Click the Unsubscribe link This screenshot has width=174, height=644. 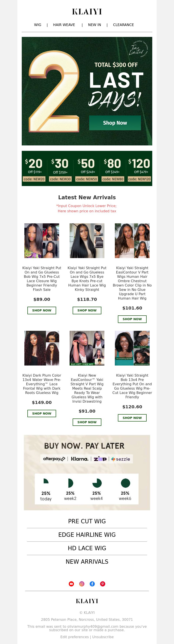tap(103, 637)
